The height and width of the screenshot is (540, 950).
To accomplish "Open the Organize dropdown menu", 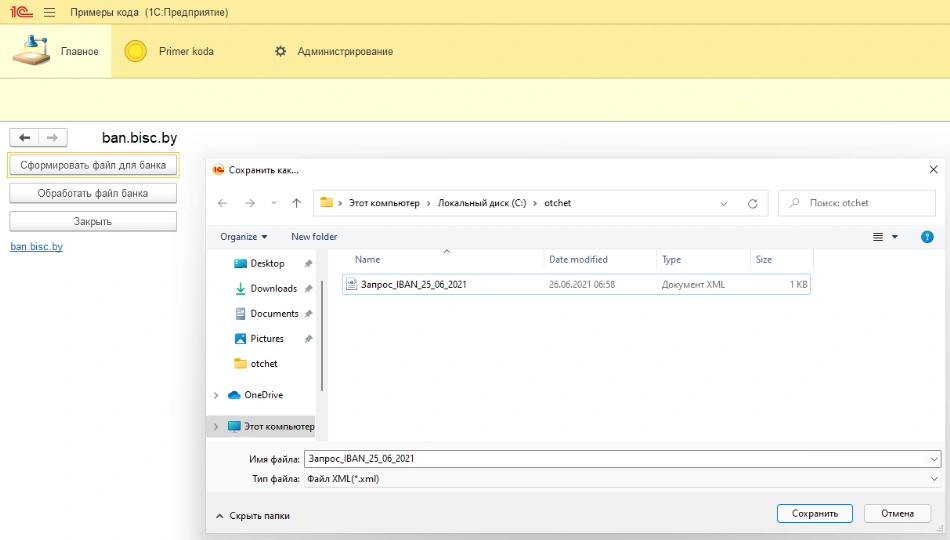I will tap(244, 237).
